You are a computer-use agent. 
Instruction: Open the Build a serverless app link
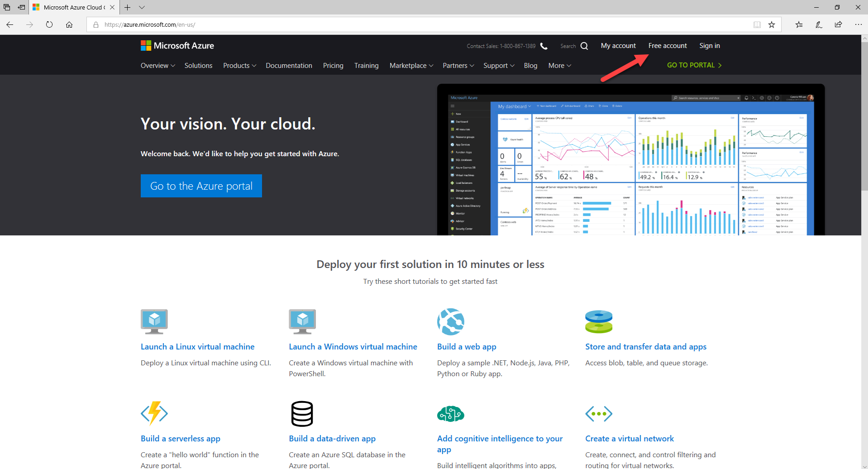[x=181, y=439]
